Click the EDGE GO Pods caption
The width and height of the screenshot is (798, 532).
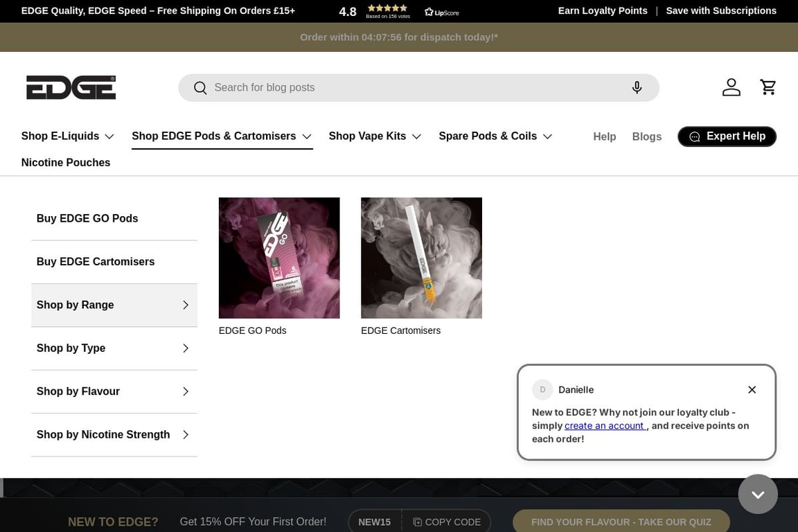(252, 330)
